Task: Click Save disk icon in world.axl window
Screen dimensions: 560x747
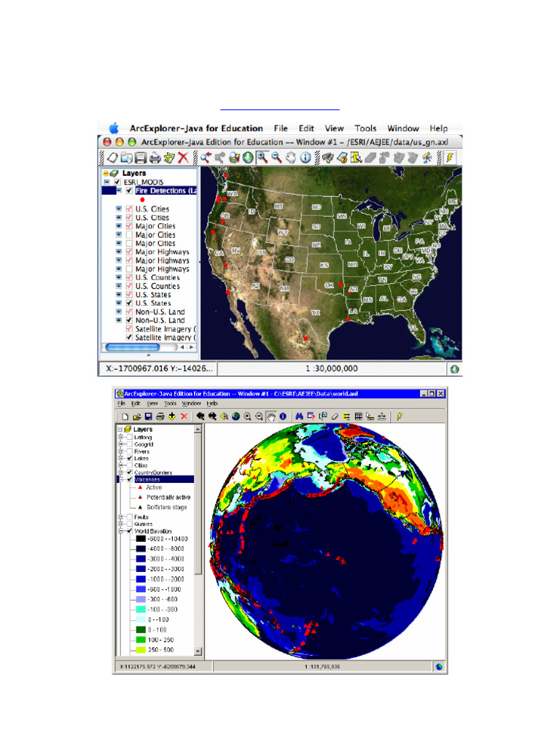Action: tap(148, 417)
